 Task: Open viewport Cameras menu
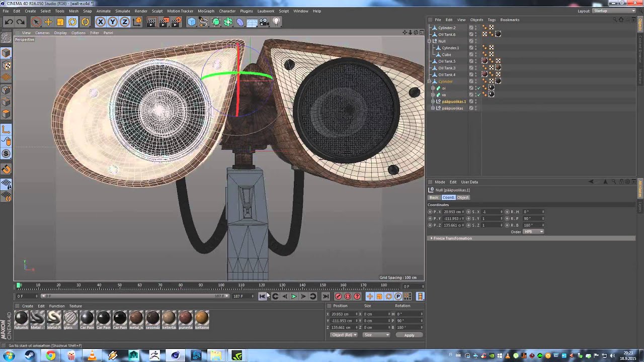pos(42,33)
